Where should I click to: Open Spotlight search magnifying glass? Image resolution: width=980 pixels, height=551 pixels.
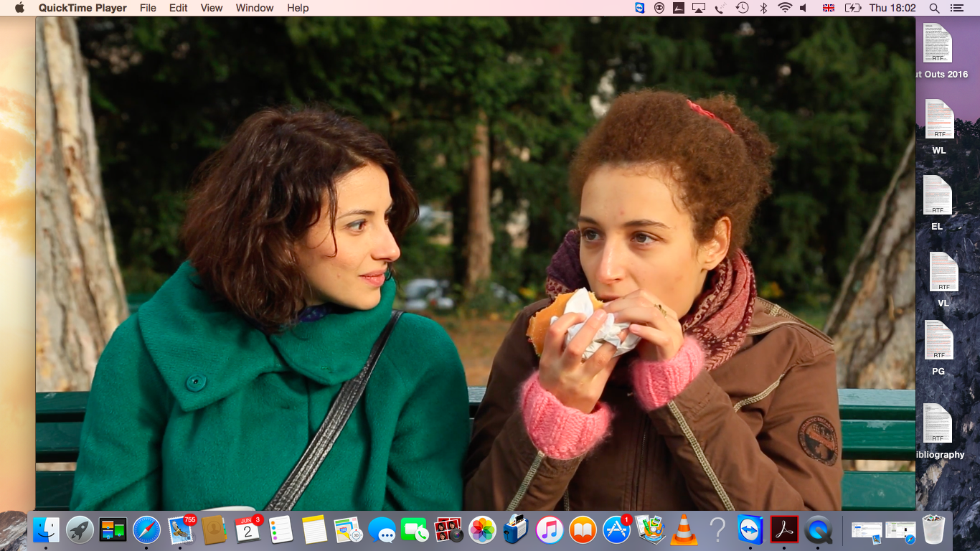pos(934,8)
